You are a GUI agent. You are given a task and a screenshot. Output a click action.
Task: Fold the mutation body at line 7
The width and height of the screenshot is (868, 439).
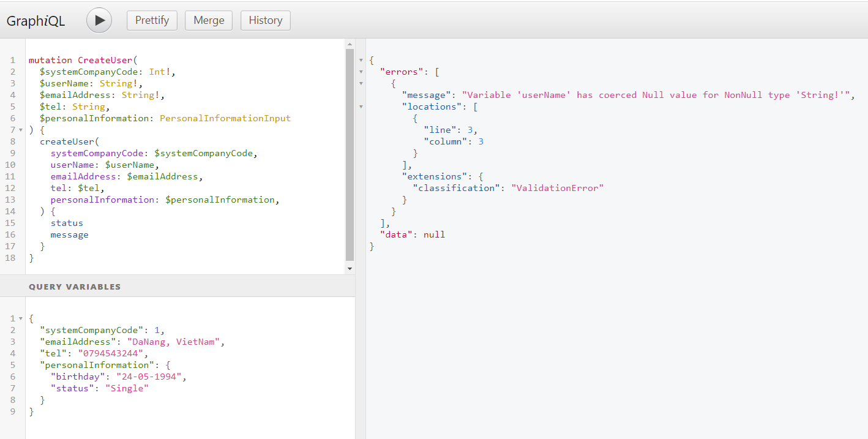click(21, 130)
